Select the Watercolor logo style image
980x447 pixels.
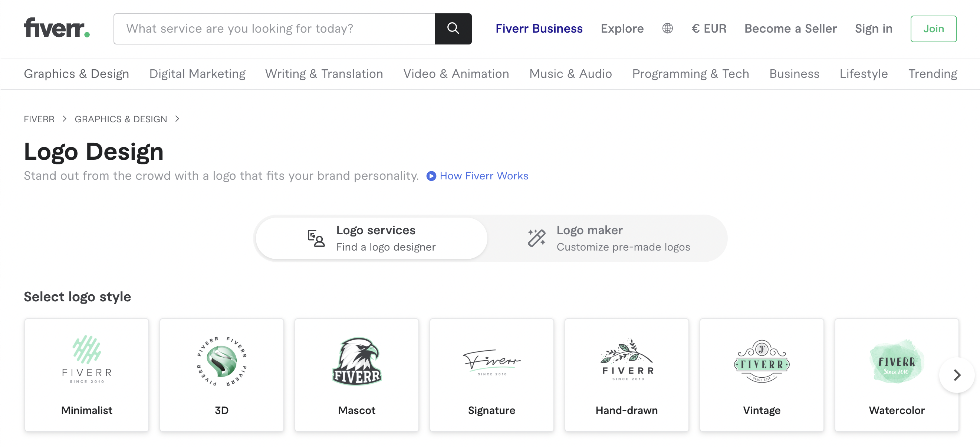(x=897, y=361)
